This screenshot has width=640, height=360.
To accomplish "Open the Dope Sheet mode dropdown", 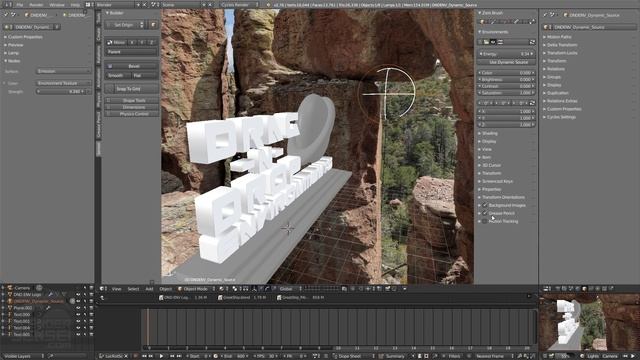I will click(353, 356).
